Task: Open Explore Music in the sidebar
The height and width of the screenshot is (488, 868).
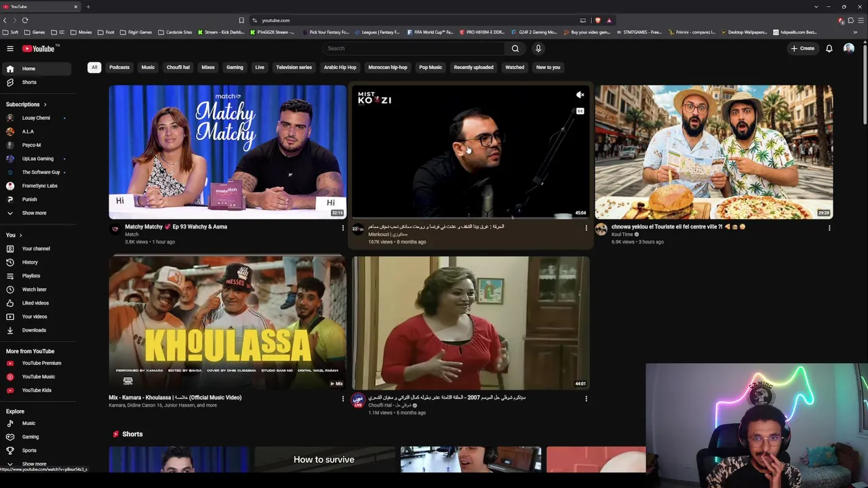Action: pos(36,423)
